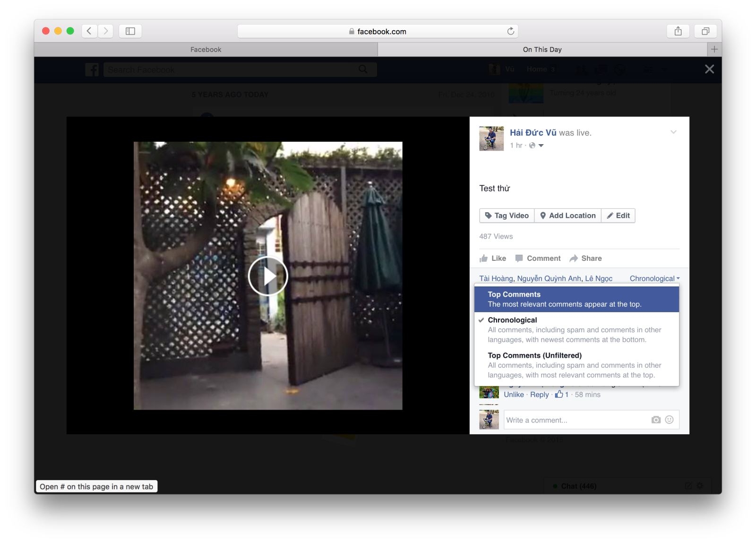The image size is (756, 543).
Task: Click the Add Location button
Action: 568,215
